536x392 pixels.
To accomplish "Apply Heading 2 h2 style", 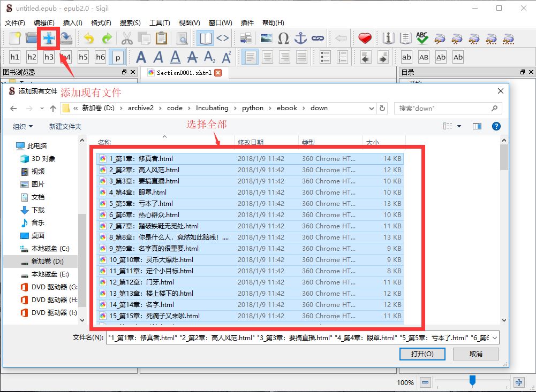I will click(32, 57).
